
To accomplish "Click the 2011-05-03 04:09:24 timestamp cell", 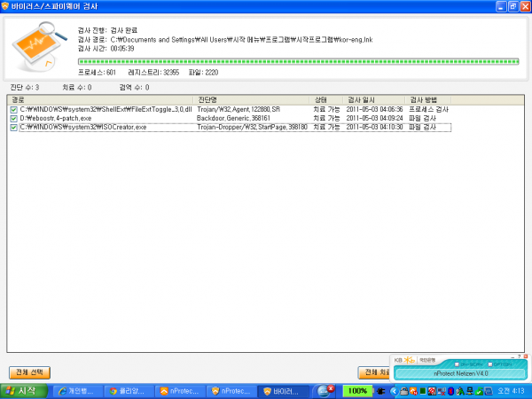I will (x=374, y=119).
